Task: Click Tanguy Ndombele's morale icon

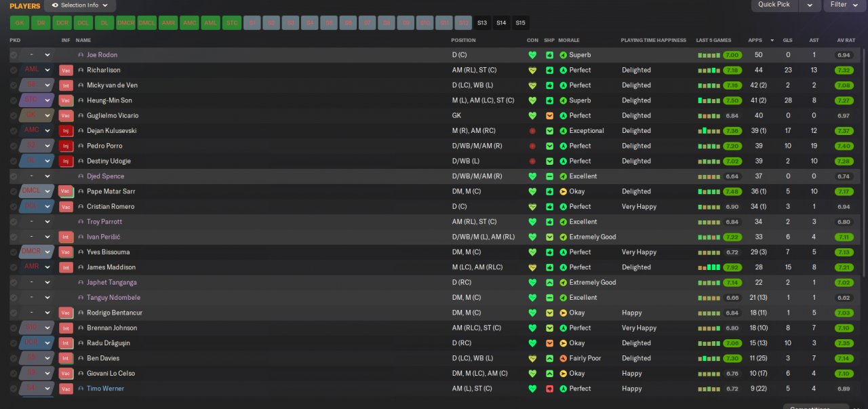Action: point(563,298)
